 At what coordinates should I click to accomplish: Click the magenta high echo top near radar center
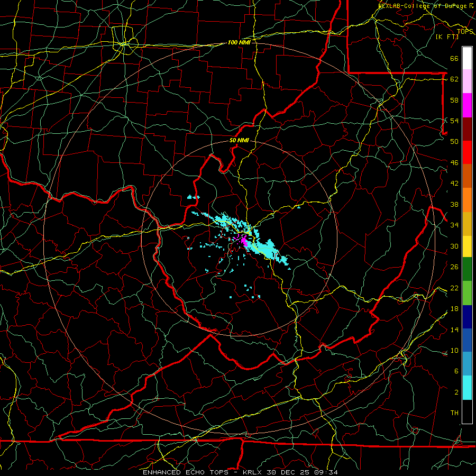tap(244, 242)
